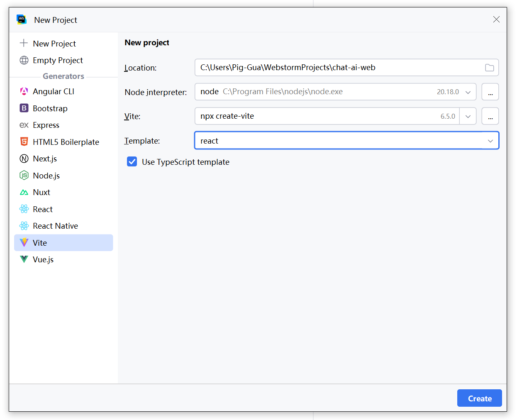Expand the Vite package dropdown arrow
This screenshot has height=420, width=517.
click(x=468, y=116)
